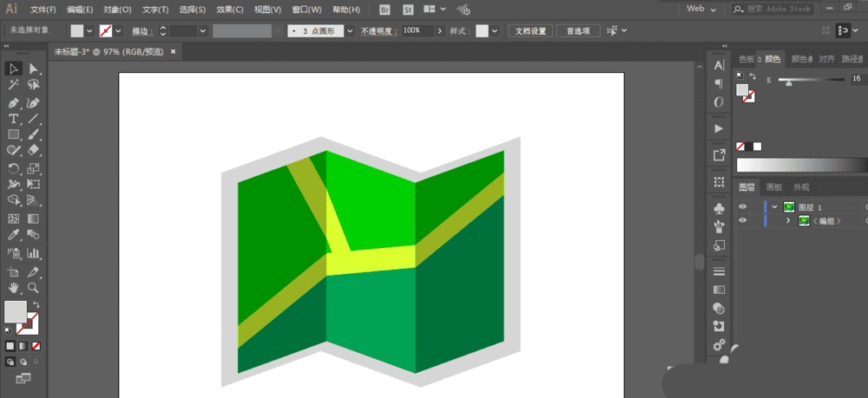Click the 首选项 button
This screenshot has height=398, width=868.
(x=578, y=30)
